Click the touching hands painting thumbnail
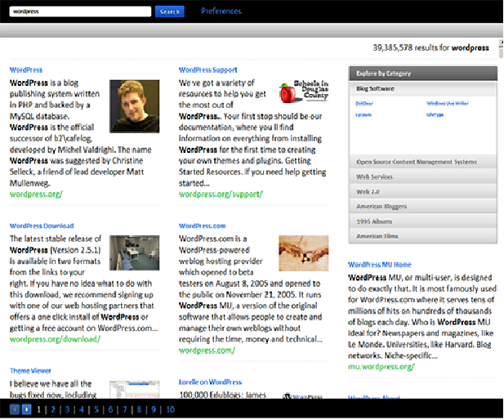Image resolution: width=504 pixels, height=420 pixels. tap(303, 253)
